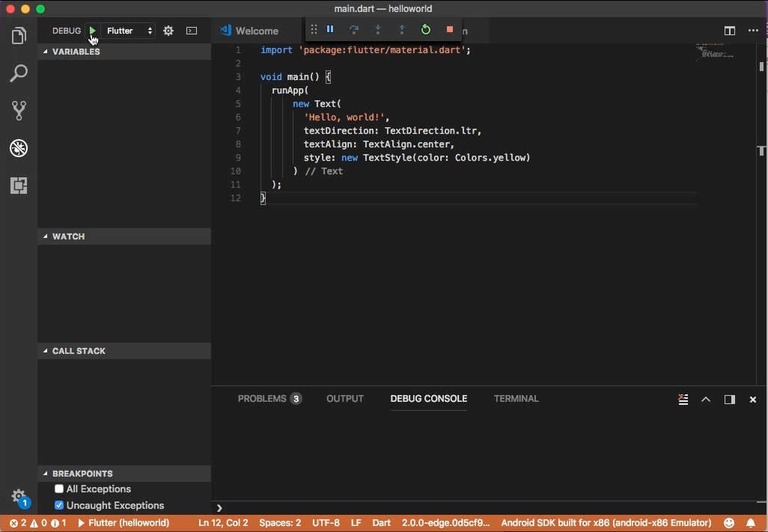Image resolution: width=768 pixels, height=532 pixels.
Task: Open the launch.json configuration gear
Action: (x=168, y=31)
